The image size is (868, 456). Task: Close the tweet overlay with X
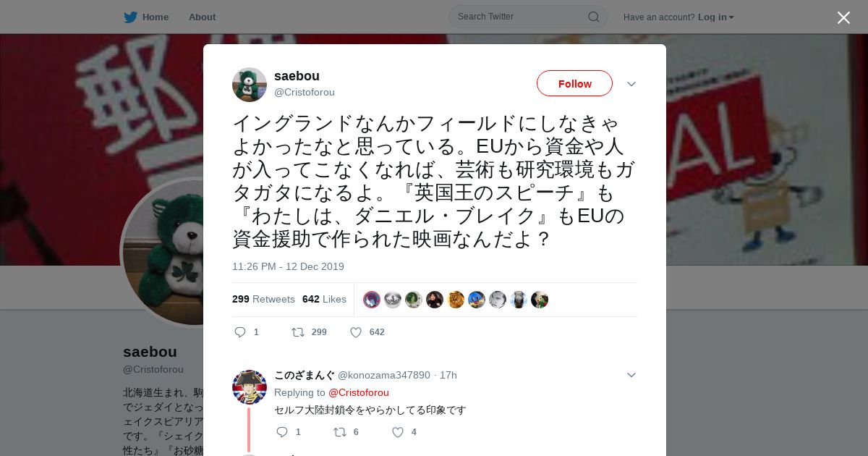coord(843,17)
